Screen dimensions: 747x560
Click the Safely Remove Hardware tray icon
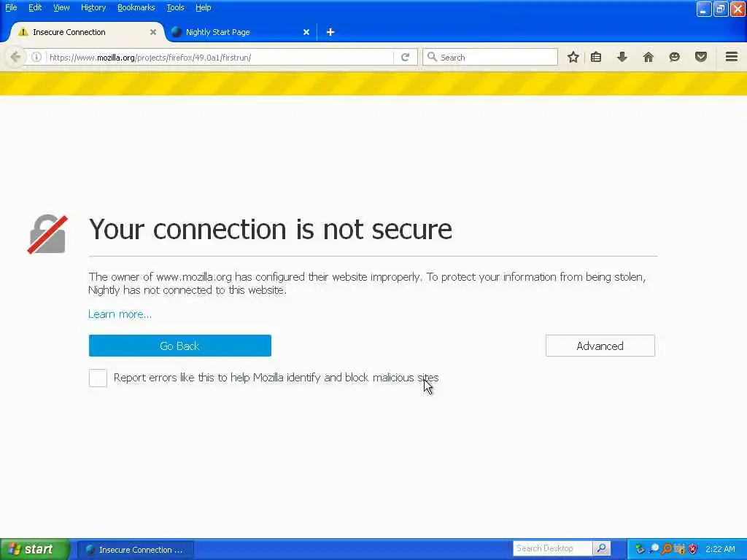pos(640,548)
